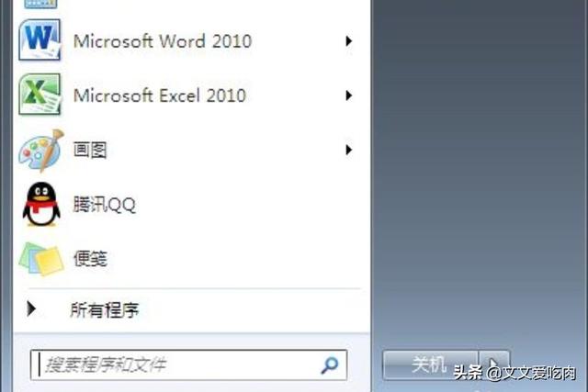Click the Tencent QQ penguin icon
Viewport: 588px width, 392px height.
40,204
